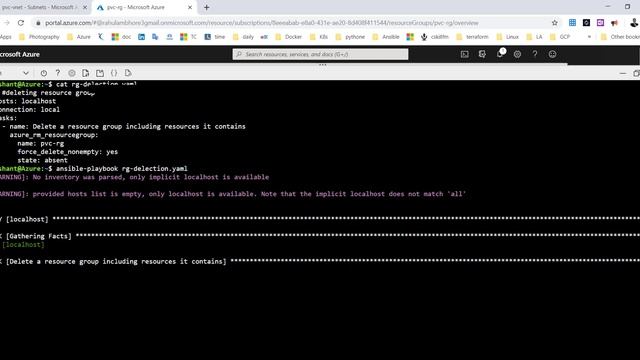Close the pvc-rg tab
This screenshot has height=360, width=640.
[190, 7]
